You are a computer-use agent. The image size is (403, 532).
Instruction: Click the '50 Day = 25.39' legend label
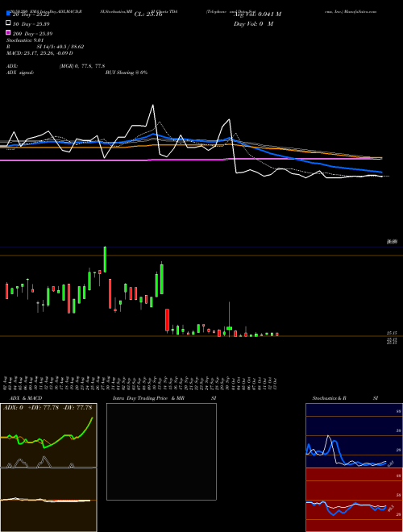click(31, 24)
